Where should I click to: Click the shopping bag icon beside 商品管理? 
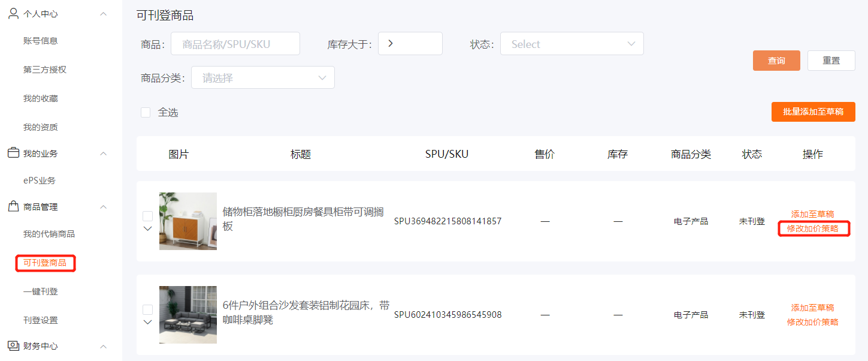click(x=13, y=206)
